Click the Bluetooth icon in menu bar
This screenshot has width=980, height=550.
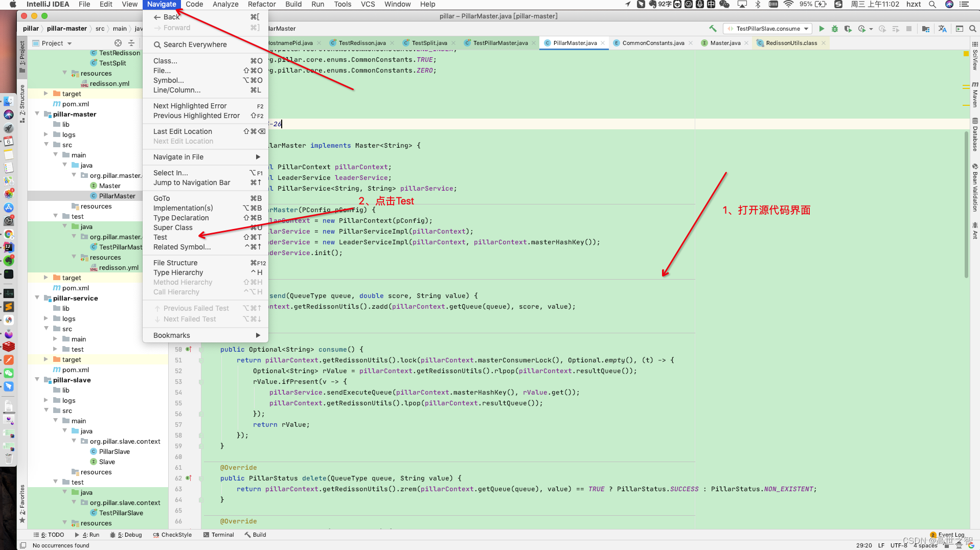click(758, 4)
